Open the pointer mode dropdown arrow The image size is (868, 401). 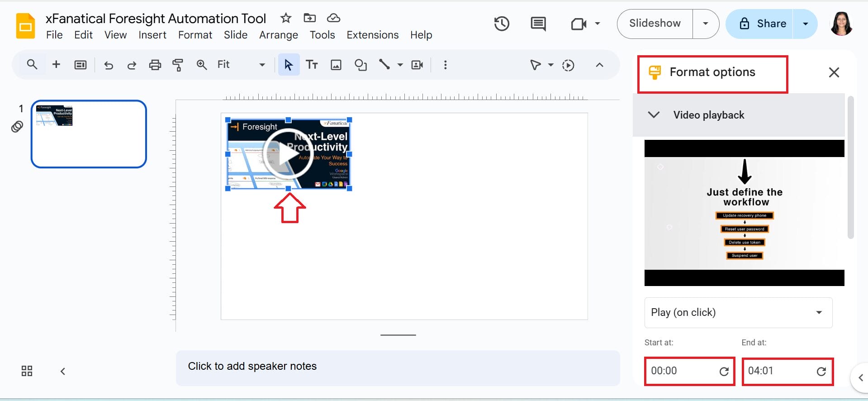551,65
